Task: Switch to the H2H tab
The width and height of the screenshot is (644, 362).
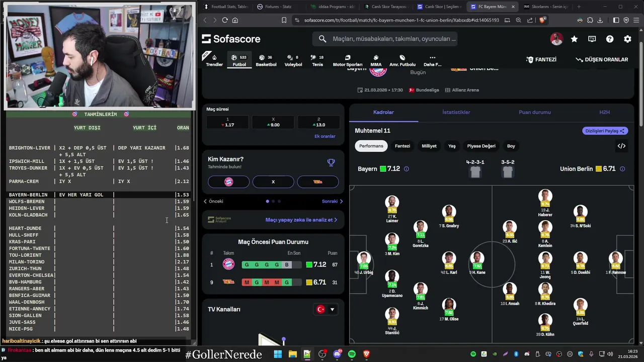Action: coord(605,112)
